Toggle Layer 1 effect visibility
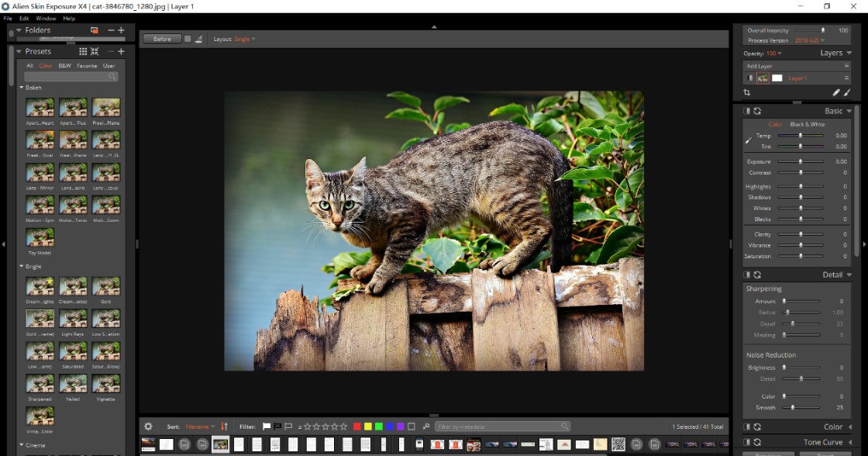Viewport: 868px width, 456px height. coord(749,78)
